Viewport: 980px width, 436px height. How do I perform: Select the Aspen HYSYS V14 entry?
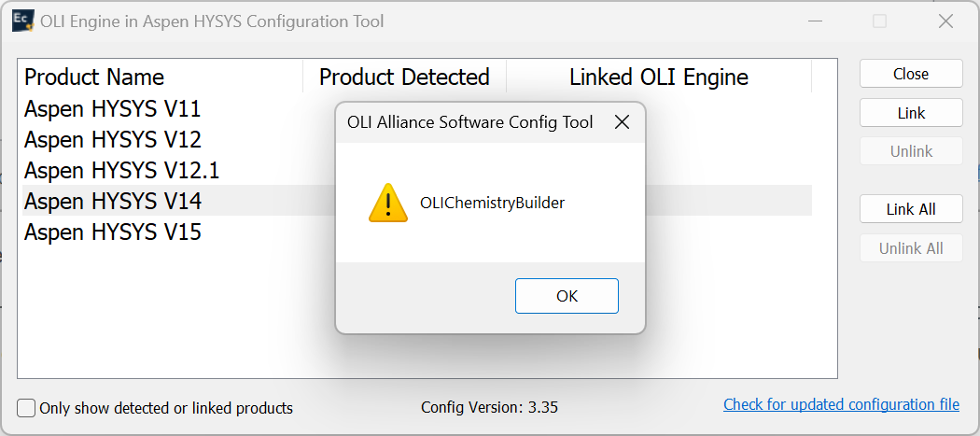click(x=113, y=201)
